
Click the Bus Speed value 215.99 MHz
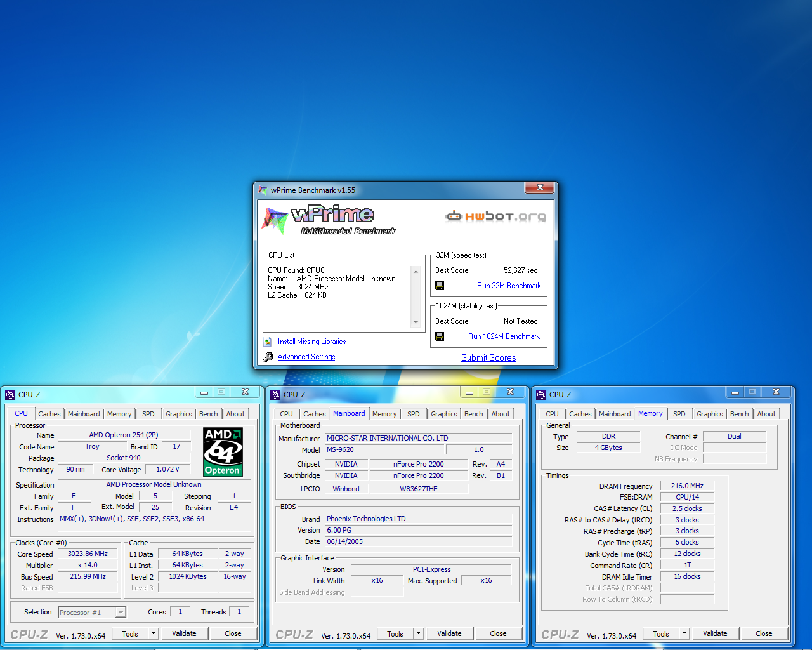pos(88,576)
